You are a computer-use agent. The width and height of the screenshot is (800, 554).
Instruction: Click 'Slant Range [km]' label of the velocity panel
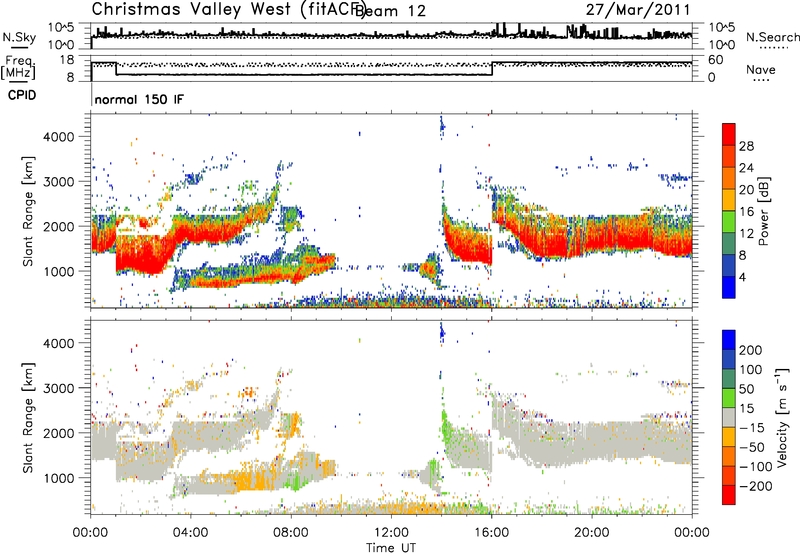pyautogui.click(x=28, y=418)
